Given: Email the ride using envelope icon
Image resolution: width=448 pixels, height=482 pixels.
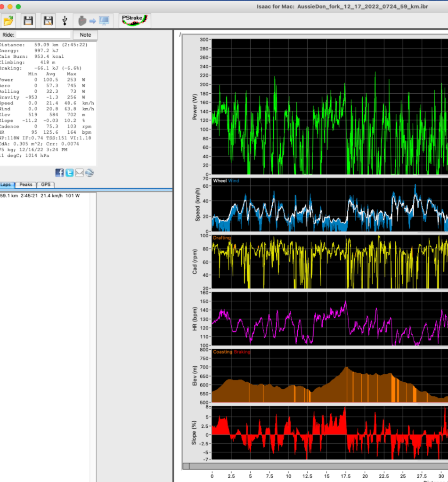Looking at the screenshot, I should click(80, 173).
